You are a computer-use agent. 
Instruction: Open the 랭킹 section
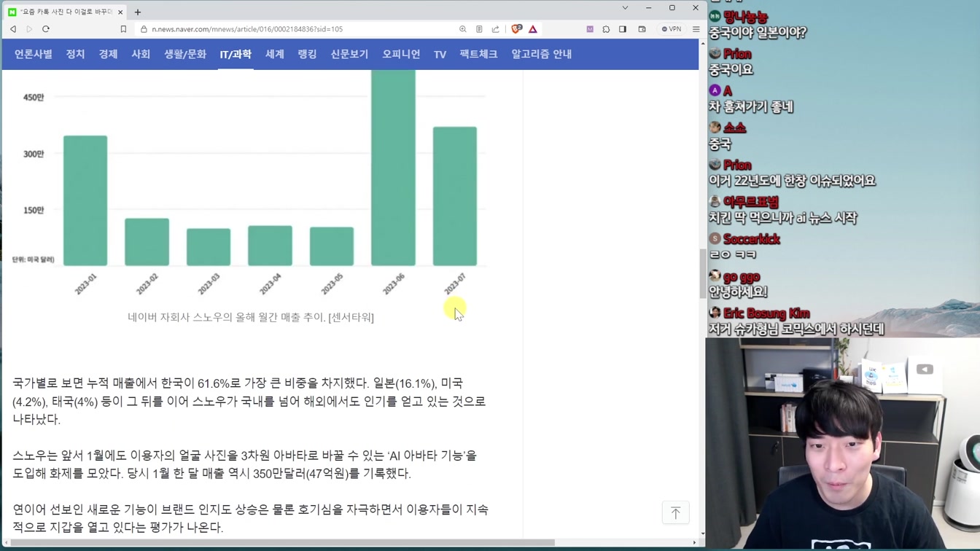(x=307, y=54)
